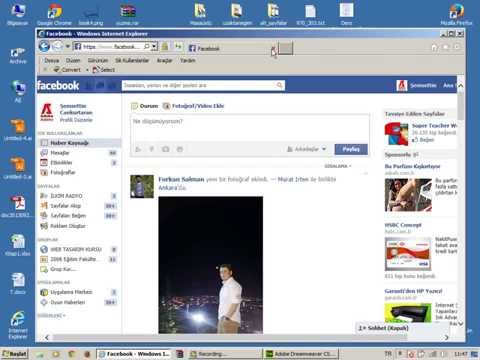480x360 pixels.
Task: Open the blank new tab button
Action: coord(286,48)
